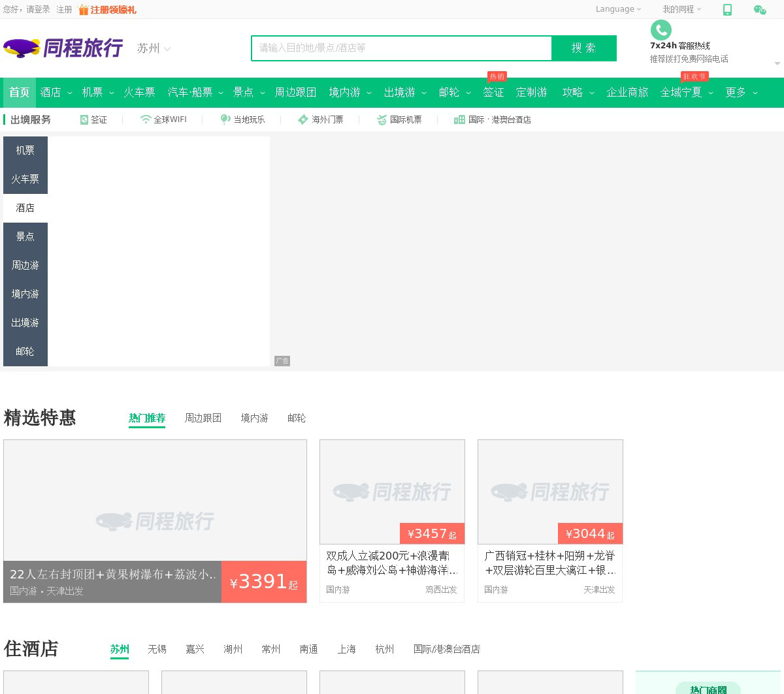Select 杭州 tab under 住酒店
784x694 pixels.
384,650
